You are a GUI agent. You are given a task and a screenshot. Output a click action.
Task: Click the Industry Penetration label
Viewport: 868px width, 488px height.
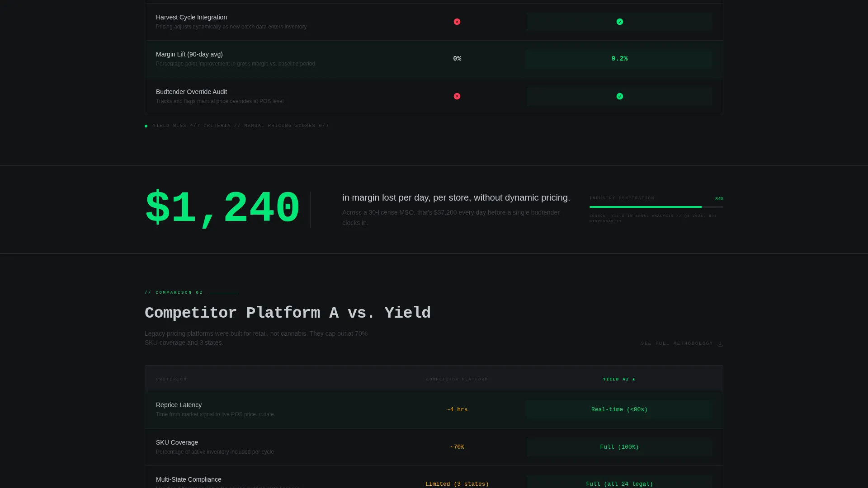point(622,198)
